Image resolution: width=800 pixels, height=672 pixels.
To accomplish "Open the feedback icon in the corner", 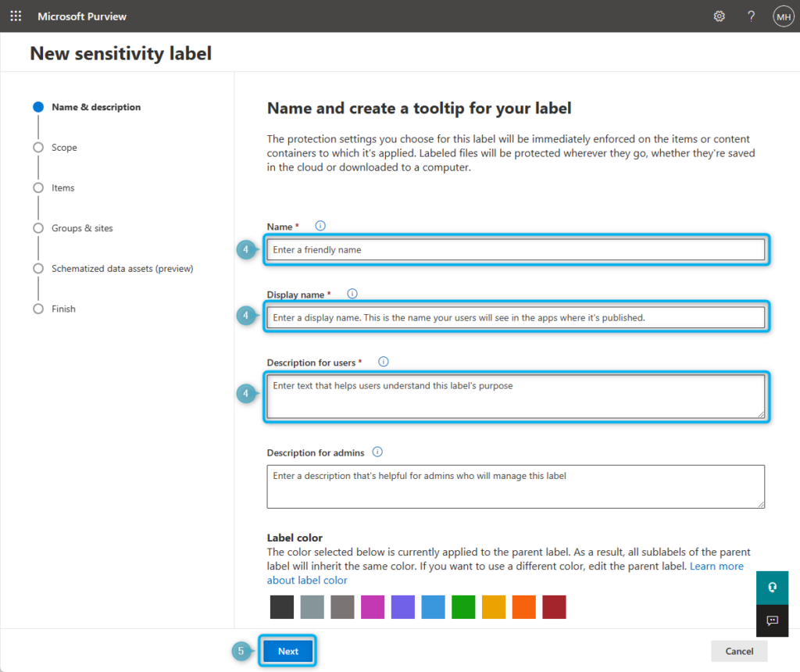I will click(772, 621).
